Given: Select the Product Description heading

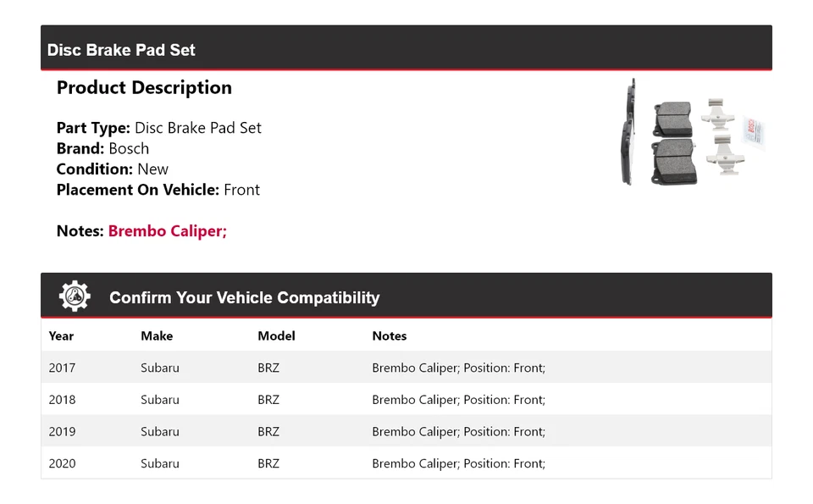Looking at the screenshot, I should click(144, 88).
